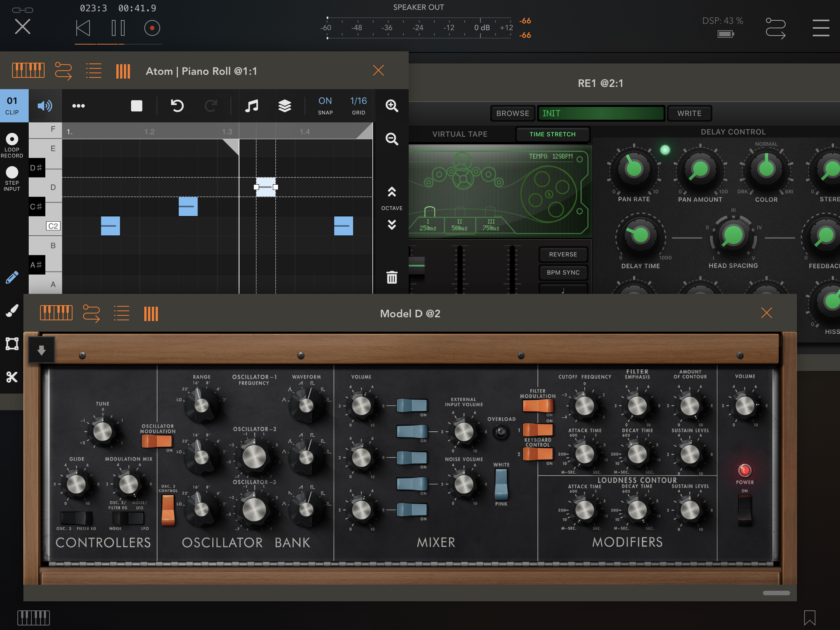
Task: Toggle the FILTER MODULATION switch
Action: tap(538, 406)
